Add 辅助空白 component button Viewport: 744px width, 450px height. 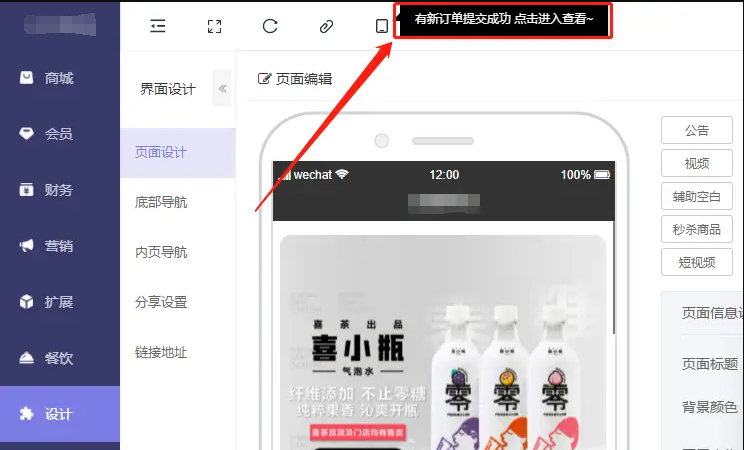click(697, 196)
